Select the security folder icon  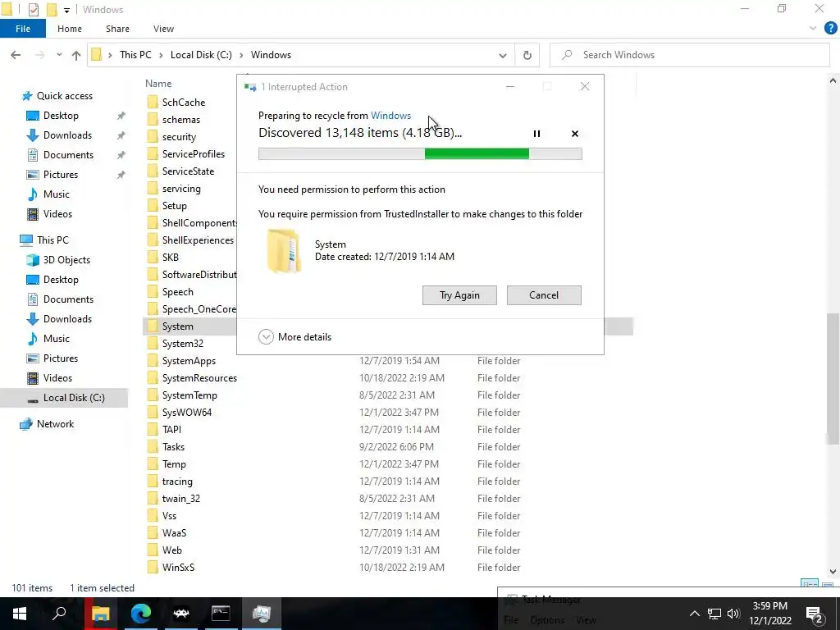click(x=153, y=137)
